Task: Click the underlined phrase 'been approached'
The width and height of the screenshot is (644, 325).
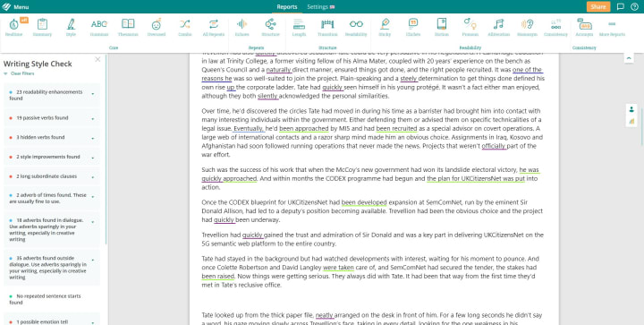Action: click(x=304, y=129)
